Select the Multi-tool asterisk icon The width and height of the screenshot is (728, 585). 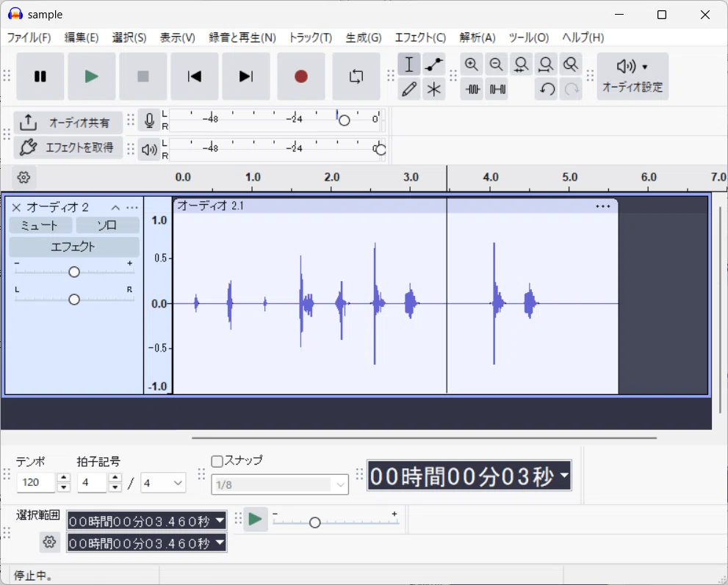click(433, 89)
